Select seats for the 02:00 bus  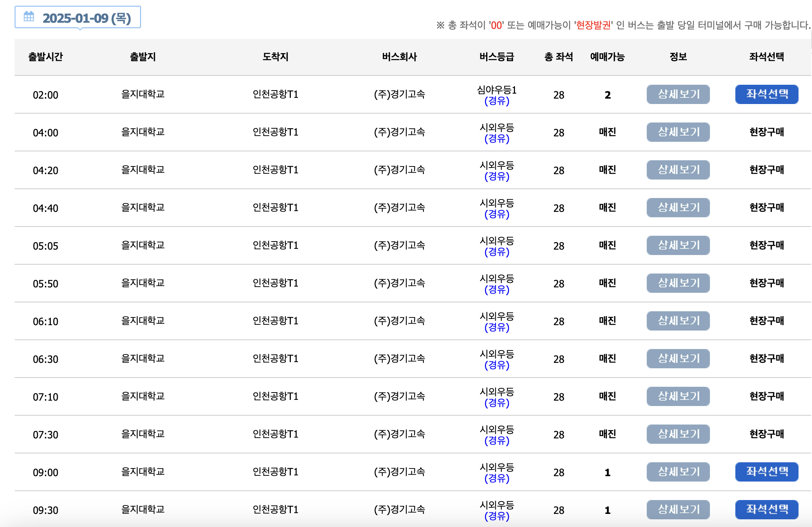coord(766,94)
